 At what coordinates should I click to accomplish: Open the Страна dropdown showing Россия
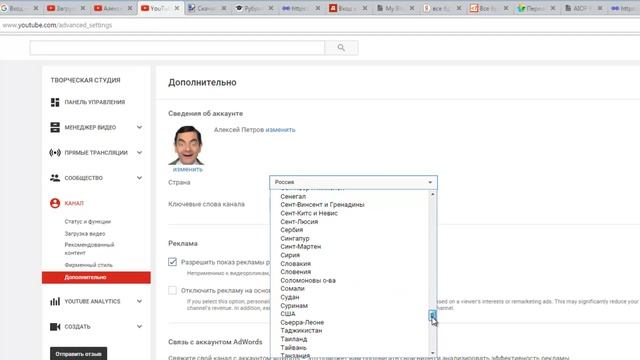click(353, 182)
